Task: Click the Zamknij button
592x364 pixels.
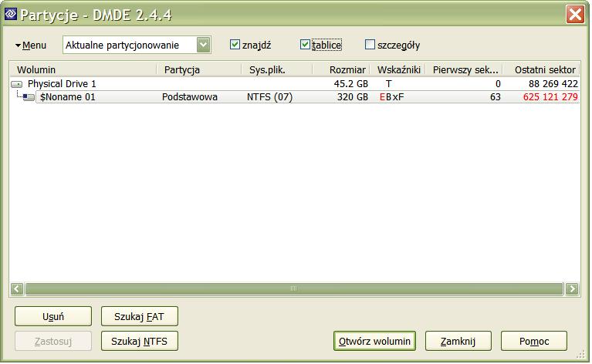Action: (458, 342)
